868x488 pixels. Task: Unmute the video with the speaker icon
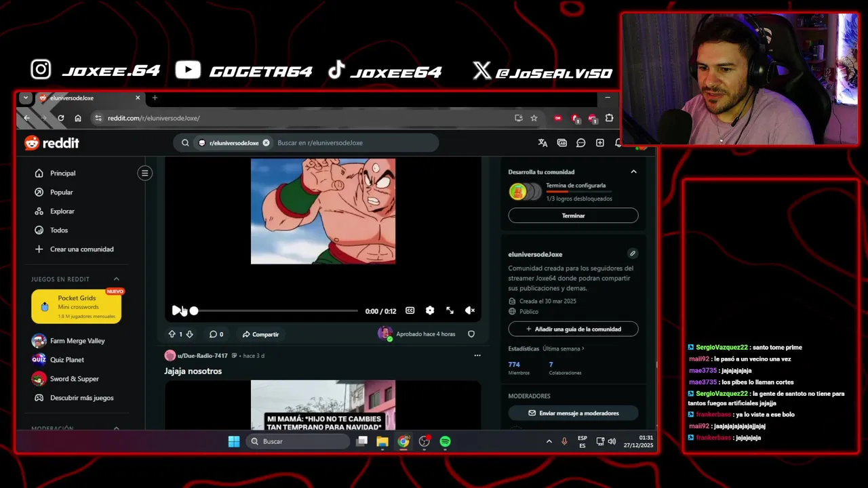(x=469, y=310)
